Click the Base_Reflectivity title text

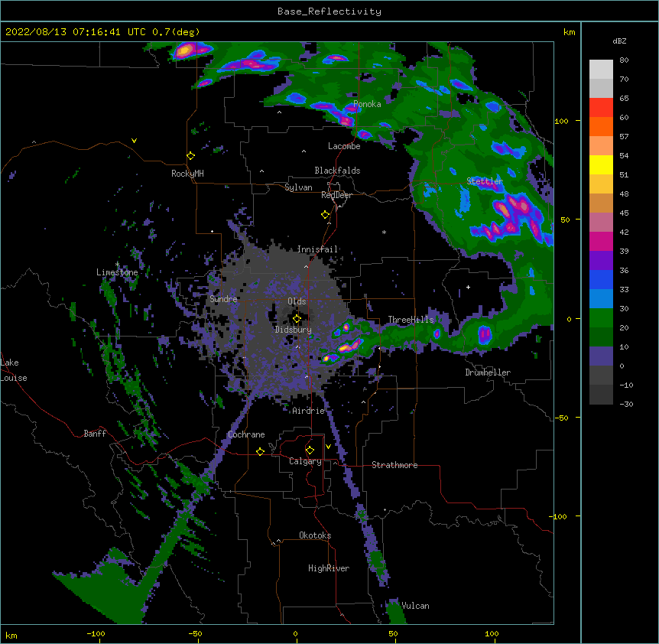pos(329,11)
